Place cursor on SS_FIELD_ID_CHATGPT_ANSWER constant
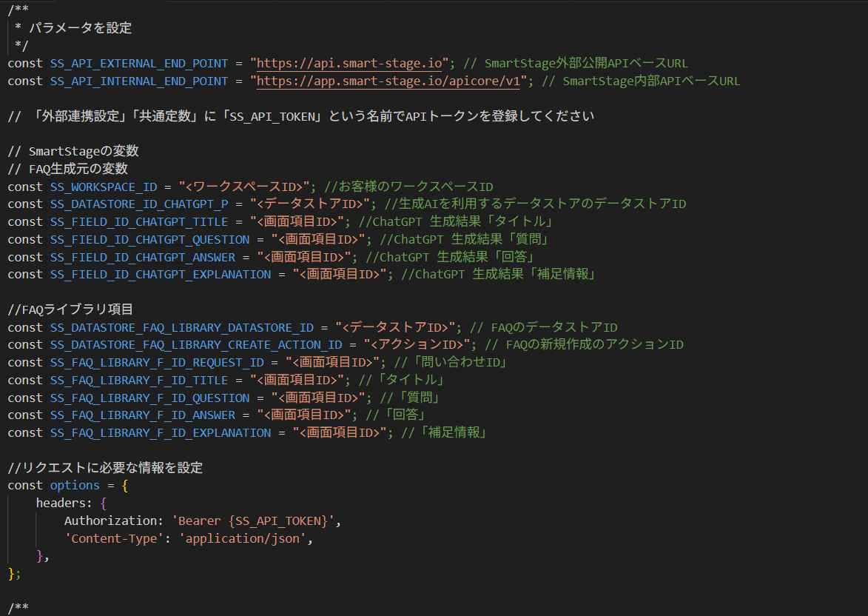The height and width of the screenshot is (616, 868). 143,257
